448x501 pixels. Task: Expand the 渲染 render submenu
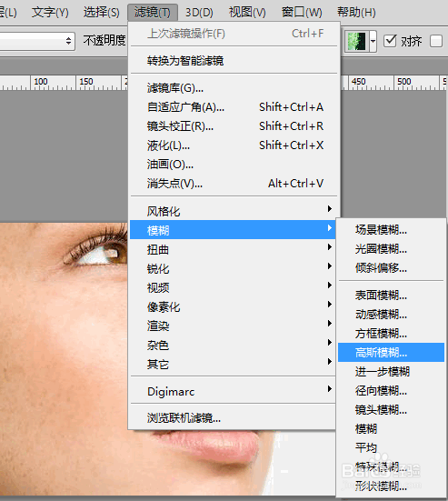coord(233,326)
